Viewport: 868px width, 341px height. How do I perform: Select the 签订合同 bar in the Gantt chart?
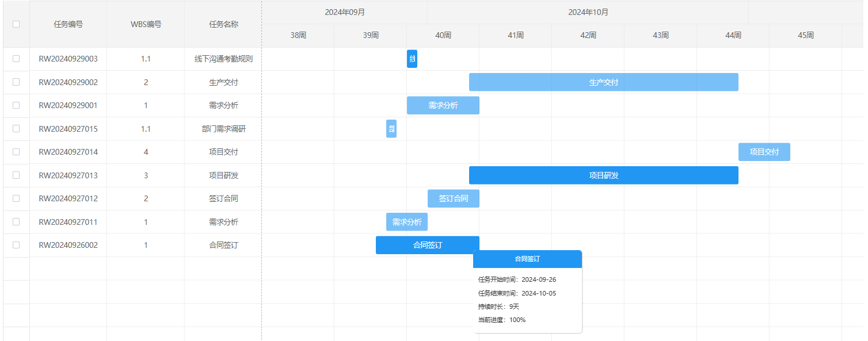[453, 198]
